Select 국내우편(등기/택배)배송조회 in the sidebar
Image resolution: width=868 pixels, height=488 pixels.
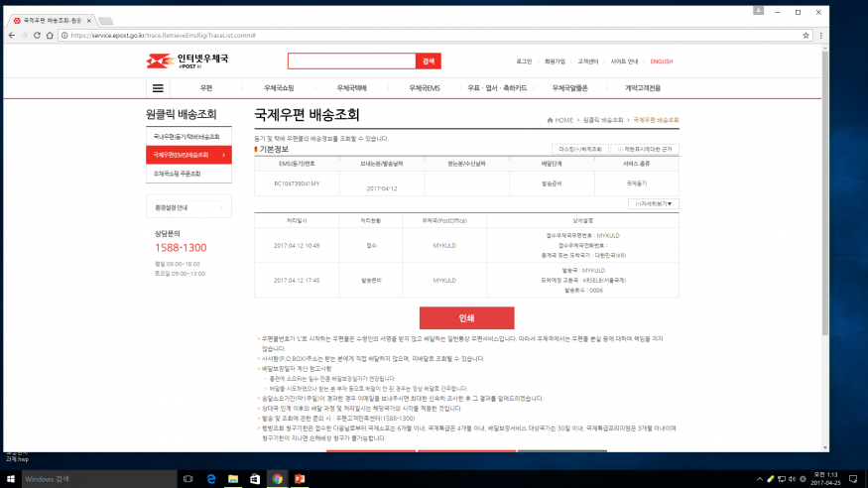pyautogui.click(x=188, y=137)
